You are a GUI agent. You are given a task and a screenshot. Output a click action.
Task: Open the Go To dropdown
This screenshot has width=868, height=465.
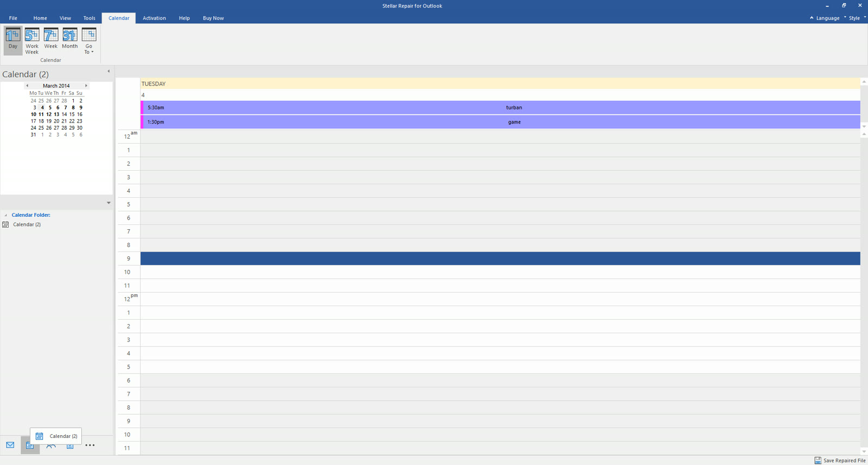coord(89,40)
